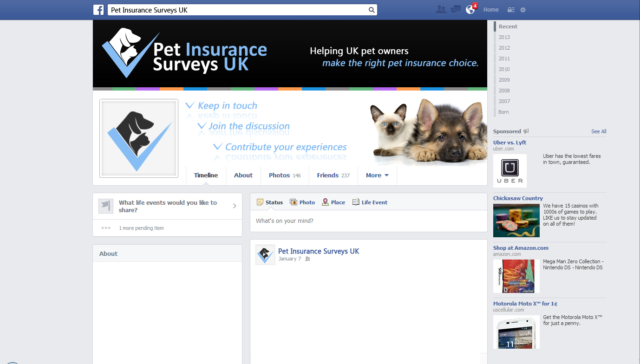Jump to 2013 in the timeline

(504, 37)
